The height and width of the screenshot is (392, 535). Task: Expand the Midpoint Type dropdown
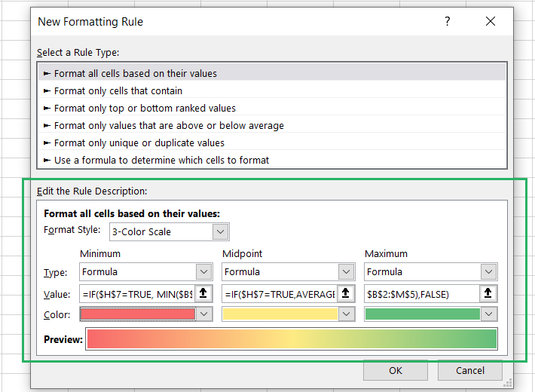pos(347,272)
